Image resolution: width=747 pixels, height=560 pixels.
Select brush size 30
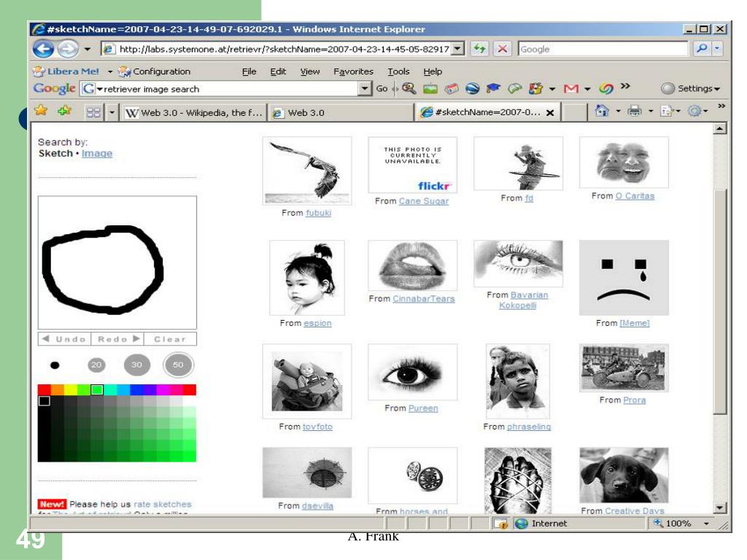136,365
